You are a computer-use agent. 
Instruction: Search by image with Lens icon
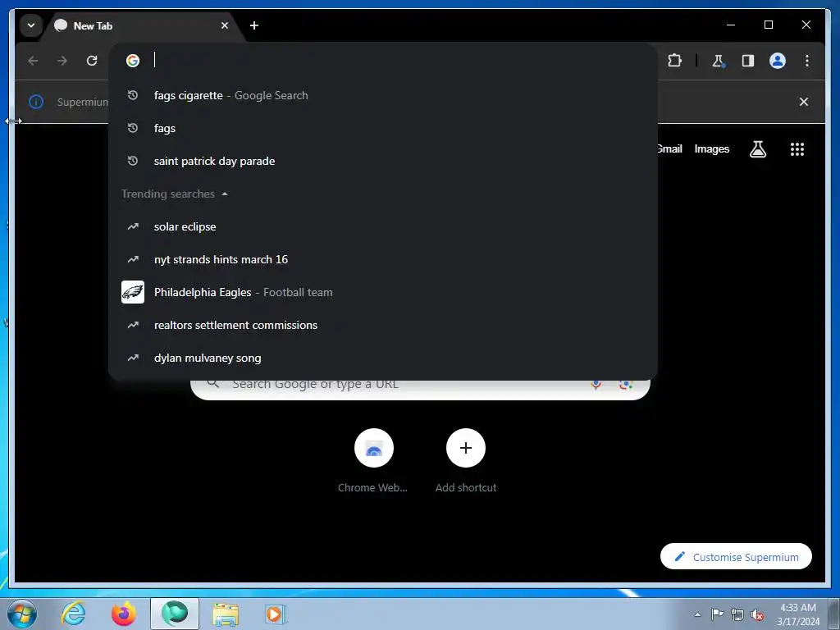point(625,384)
